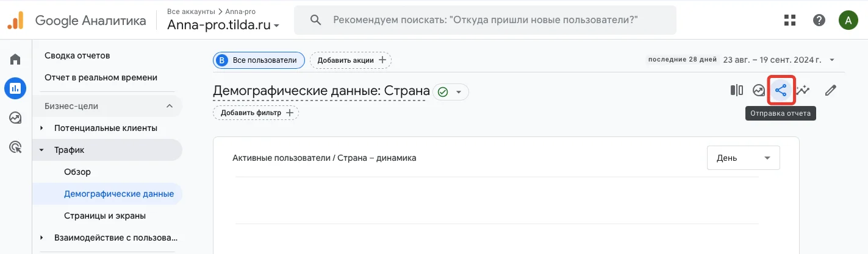Select the Reports icon in sidebar

pyautogui.click(x=15, y=88)
